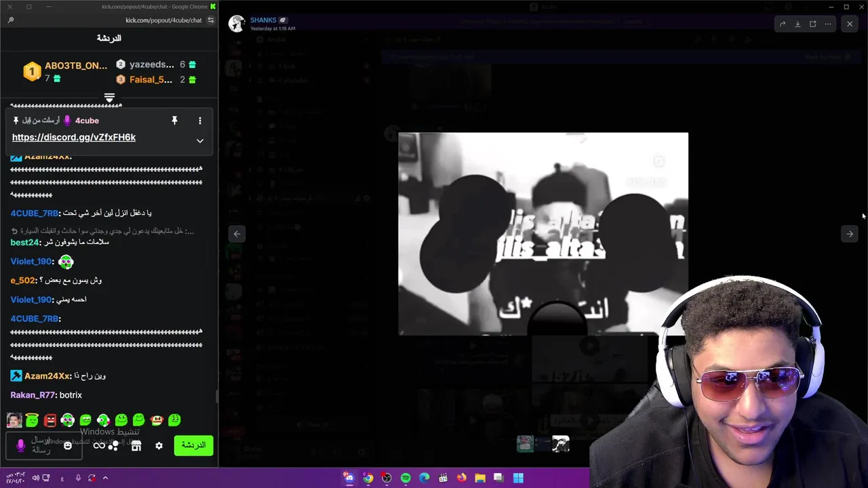Click the 'botrix' chat message text
868x488 pixels.
71,395
